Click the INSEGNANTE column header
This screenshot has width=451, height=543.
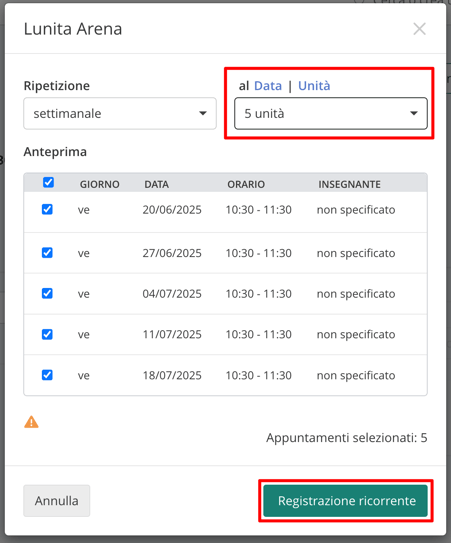pos(350,184)
